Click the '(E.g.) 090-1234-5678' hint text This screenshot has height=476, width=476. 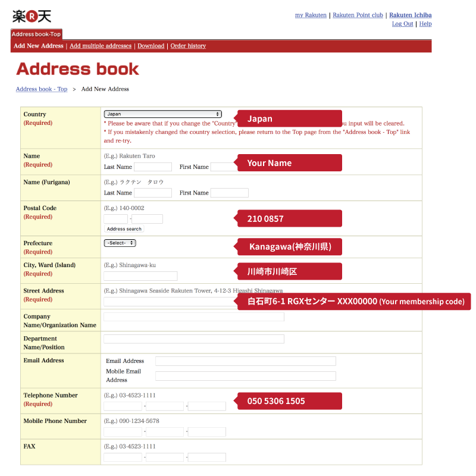tap(131, 421)
